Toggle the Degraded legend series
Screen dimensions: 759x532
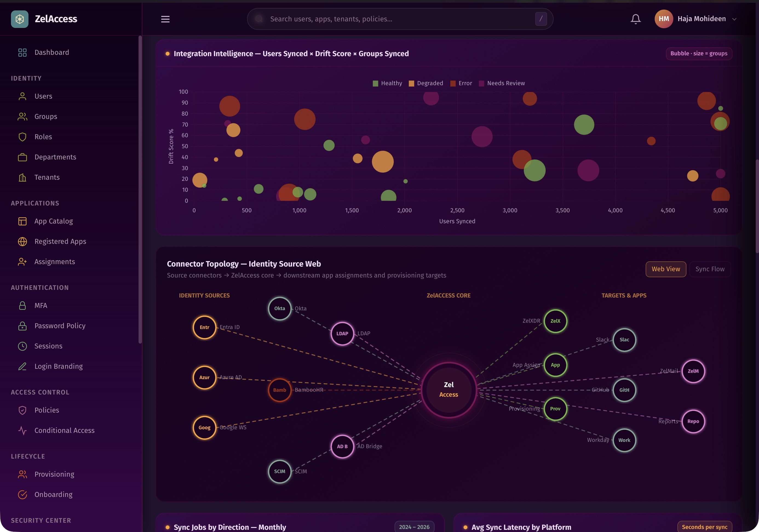click(x=426, y=83)
